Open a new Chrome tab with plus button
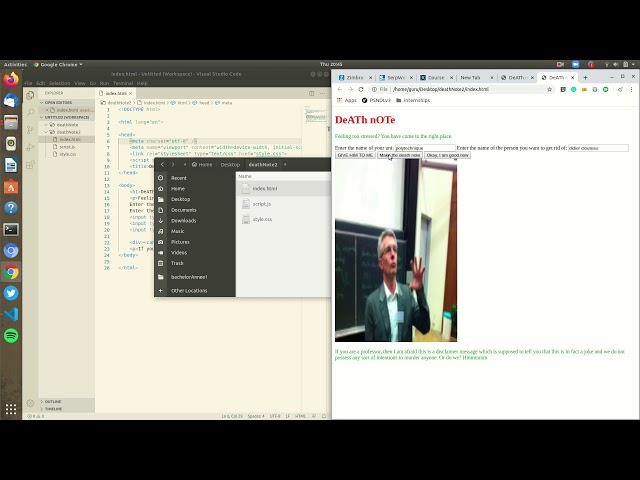This screenshot has width=640, height=480. point(585,78)
